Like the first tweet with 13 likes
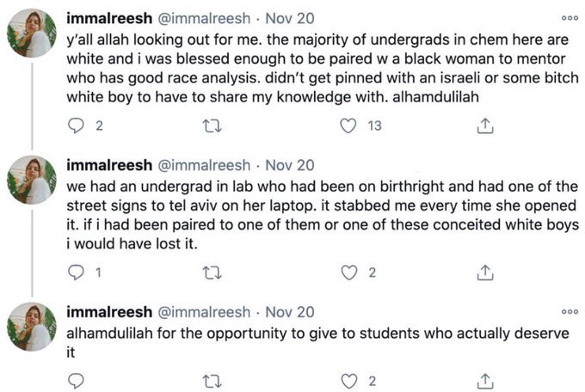Screen dimensions: 585x392 [x=348, y=127]
